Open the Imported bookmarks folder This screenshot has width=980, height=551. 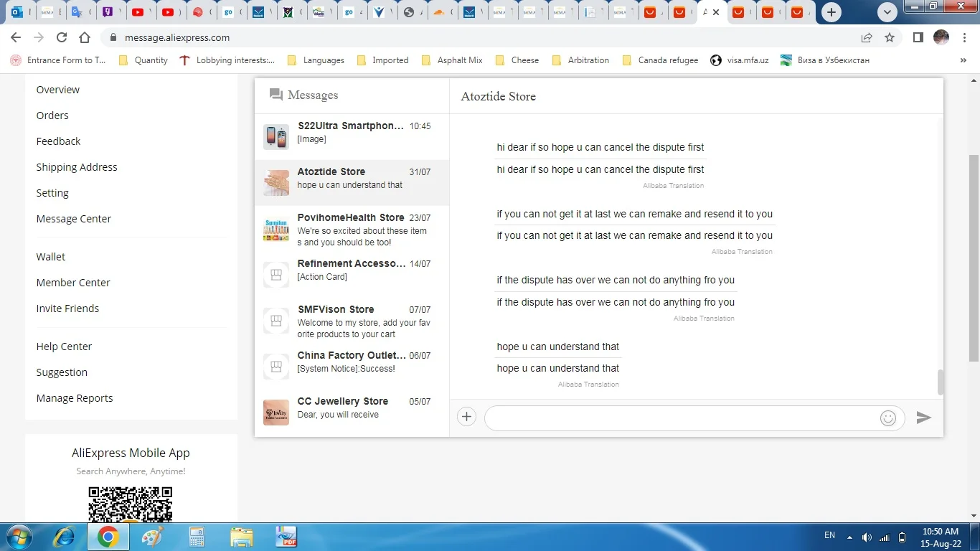(383, 60)
